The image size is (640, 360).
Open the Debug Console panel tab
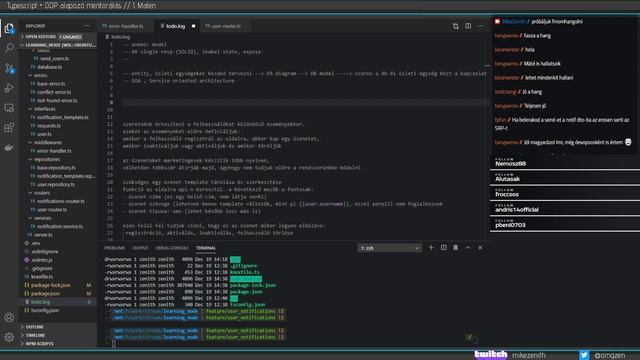(x=172, y=248)
